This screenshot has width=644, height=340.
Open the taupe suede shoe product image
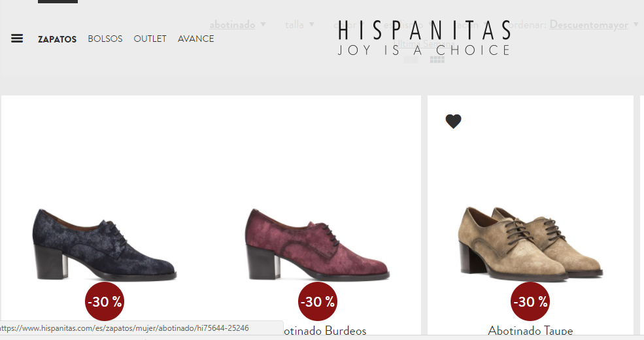[x=530, y=243]
